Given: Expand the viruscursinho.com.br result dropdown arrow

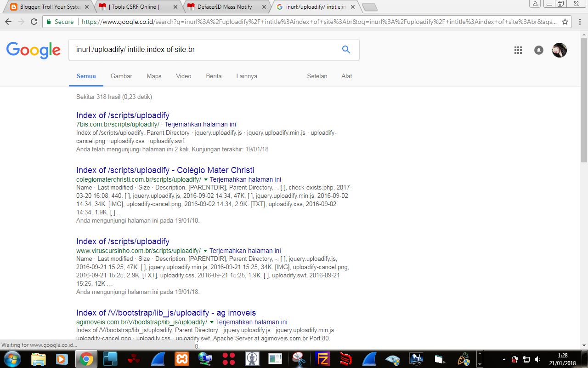Looking at the screenshot, I should click(x=205, y=251).
